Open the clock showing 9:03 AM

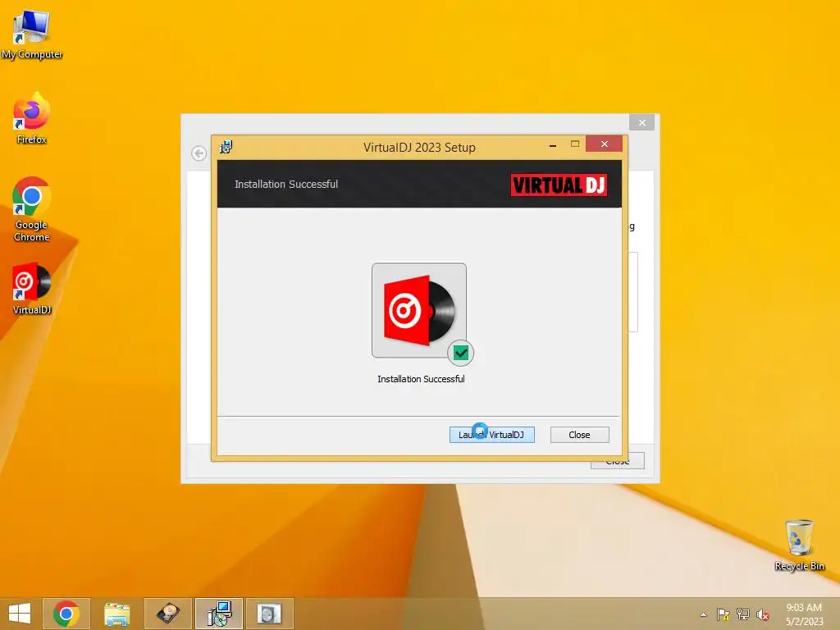804,614
